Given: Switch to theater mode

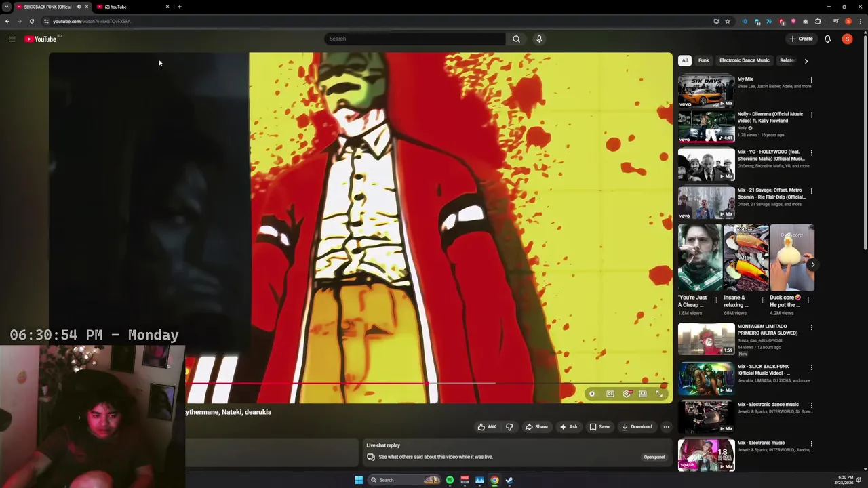Looking at the screenshot, I should [643, 394].
